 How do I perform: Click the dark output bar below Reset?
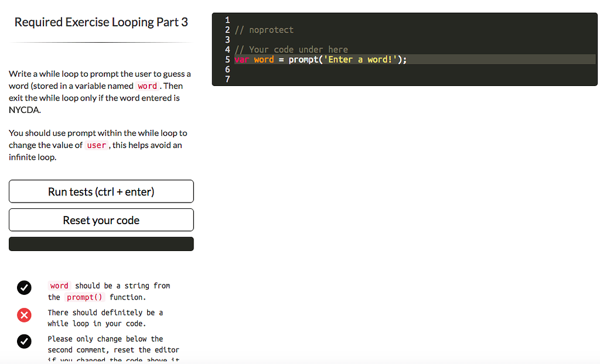point(101,244)
